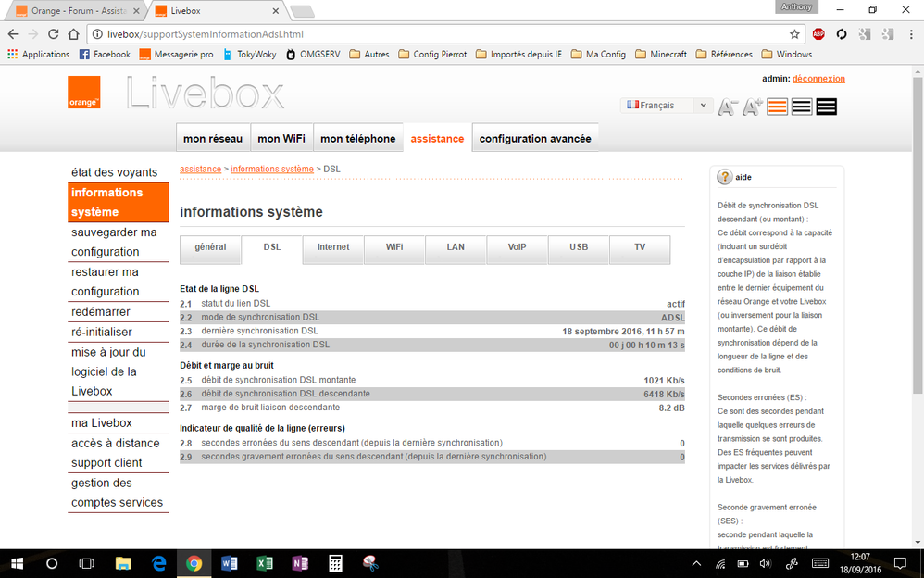The image size is (924, 578).
Task: Open the aide question mark icon
Action: [x=724, y=176]
